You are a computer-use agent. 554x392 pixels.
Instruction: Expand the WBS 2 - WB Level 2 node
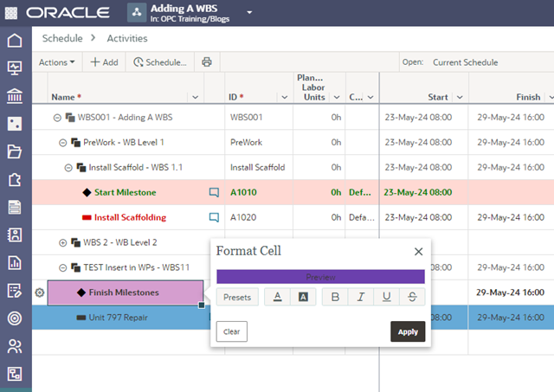pyautogui.click(x=62, y=242)
